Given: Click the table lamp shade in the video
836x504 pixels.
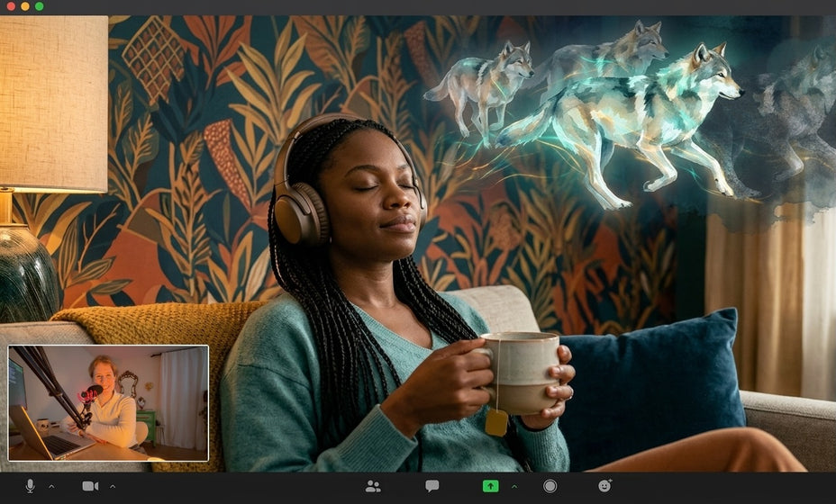Looking at the screenshot, I should pyautogui.click(x=54, y=103).
